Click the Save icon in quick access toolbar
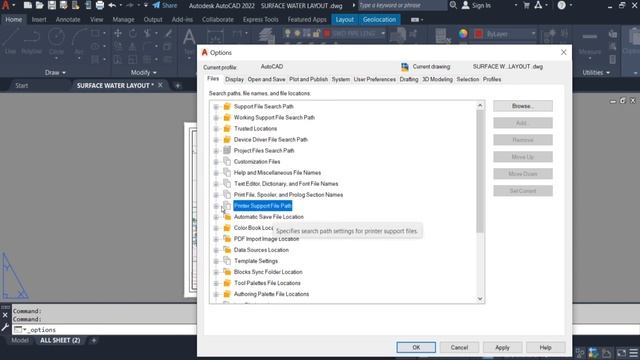Image resolution: width=640 pixels, height=360 pixels. 52,5
